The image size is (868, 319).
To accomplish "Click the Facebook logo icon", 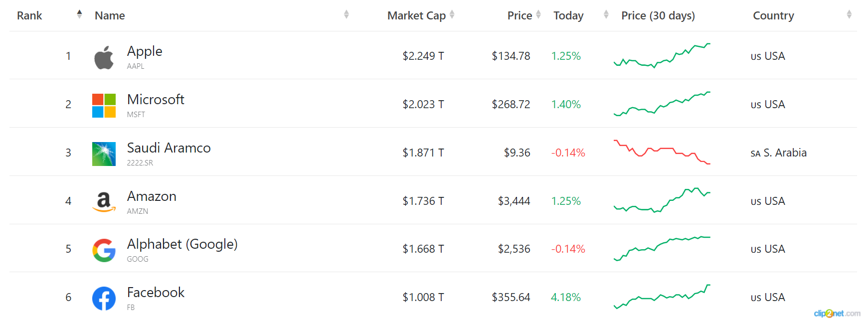I will point(104,299).
